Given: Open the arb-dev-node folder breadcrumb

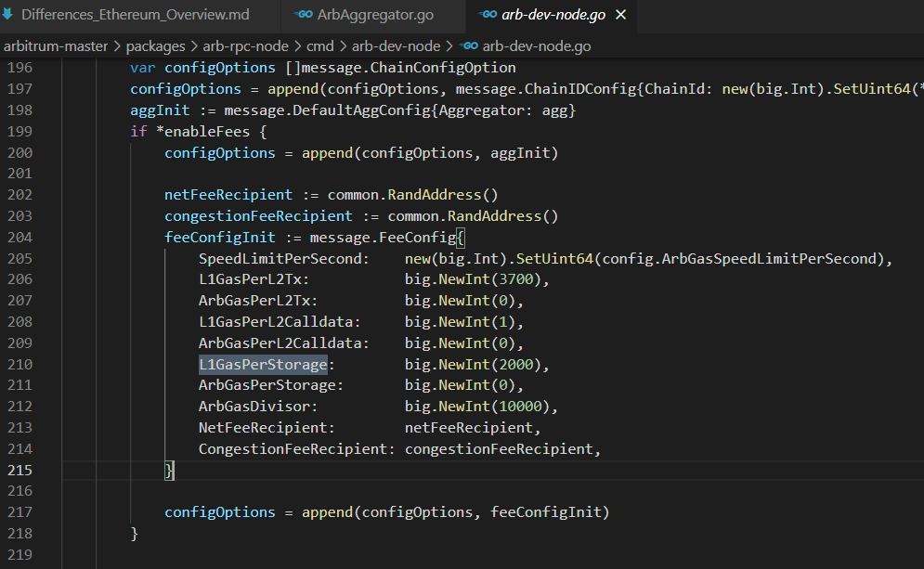Looking at the screenshot, I should (x=396, y=45).
